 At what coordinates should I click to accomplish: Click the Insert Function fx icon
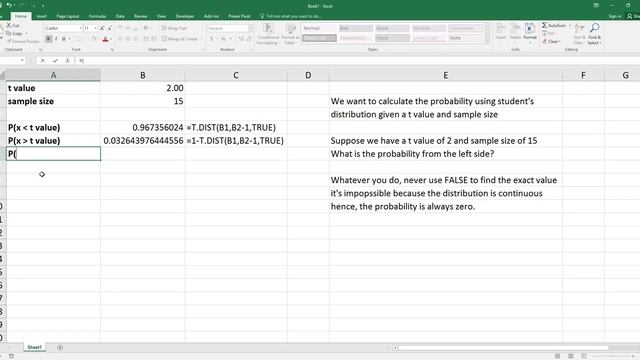point(68,60)
